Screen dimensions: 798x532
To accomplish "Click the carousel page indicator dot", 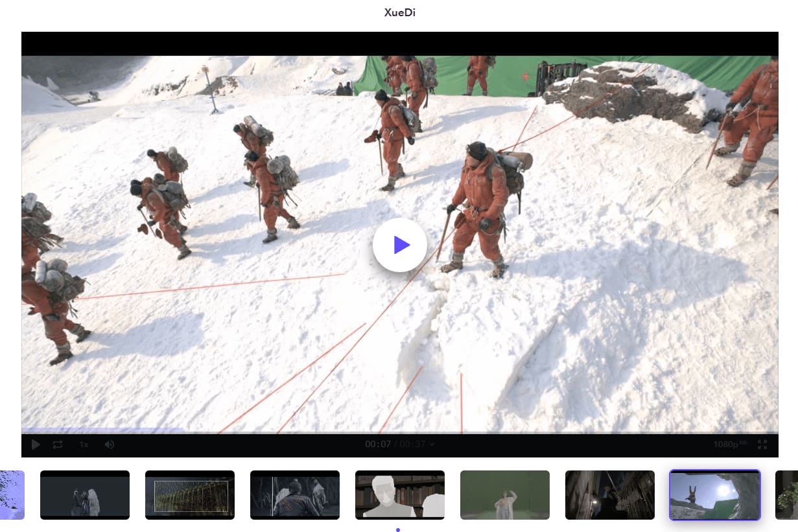I will click(398, 529).
